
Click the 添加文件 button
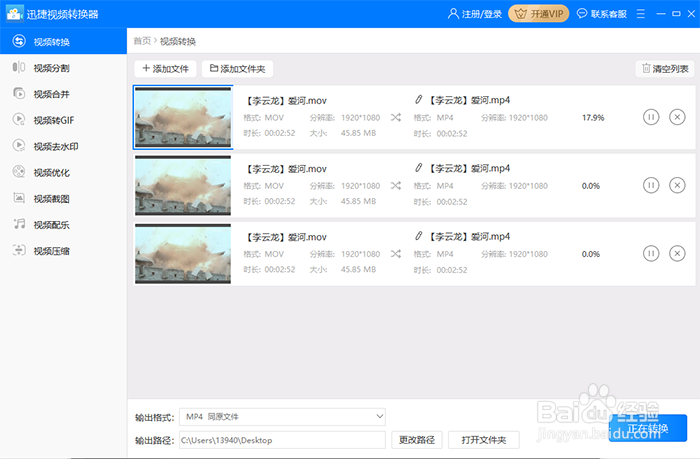click(165, 69)
